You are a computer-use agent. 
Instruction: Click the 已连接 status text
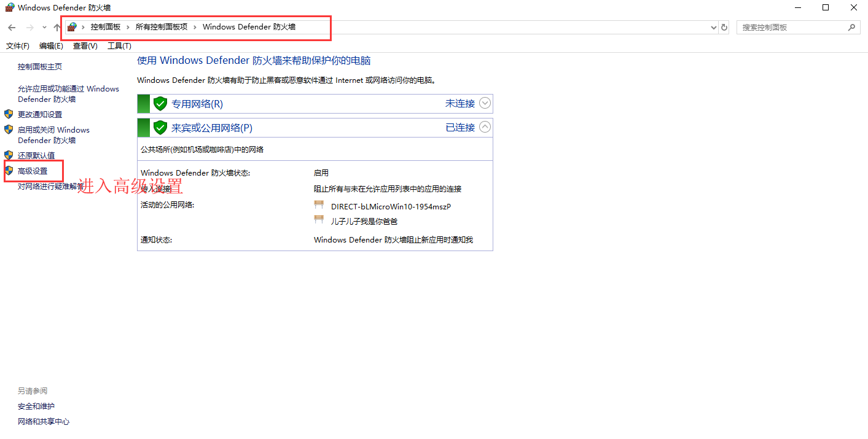point(460,128)
